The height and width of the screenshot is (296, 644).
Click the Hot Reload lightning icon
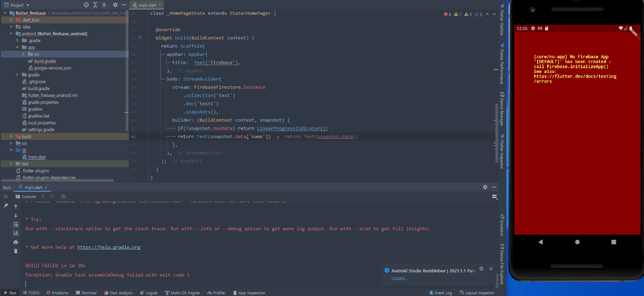(43, 196)
